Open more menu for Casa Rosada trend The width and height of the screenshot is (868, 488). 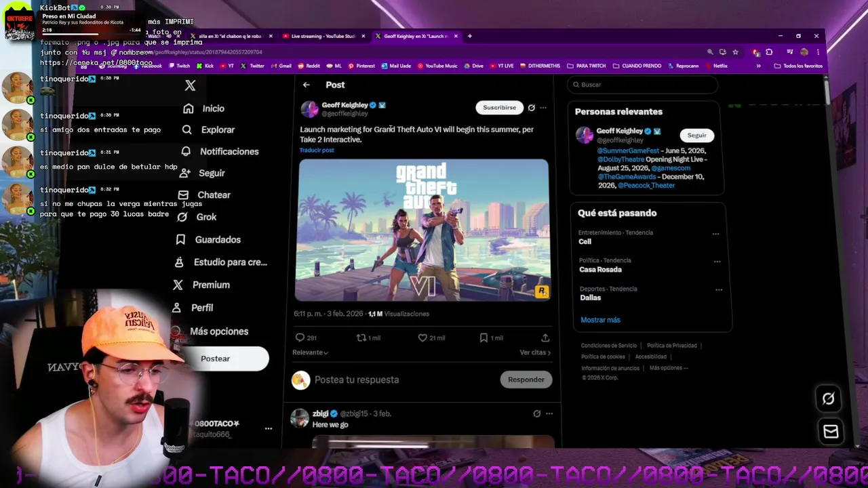pyautogui.click(x=717, y=262)
